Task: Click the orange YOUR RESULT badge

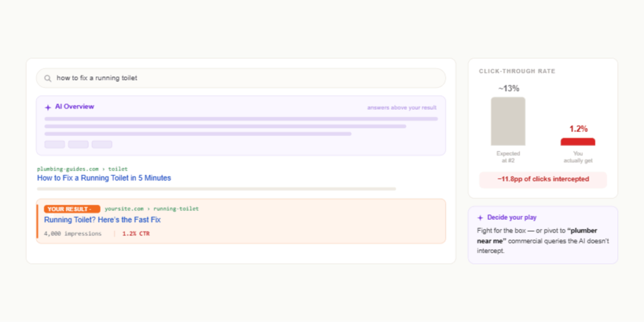Action: (x=72, y=209)
